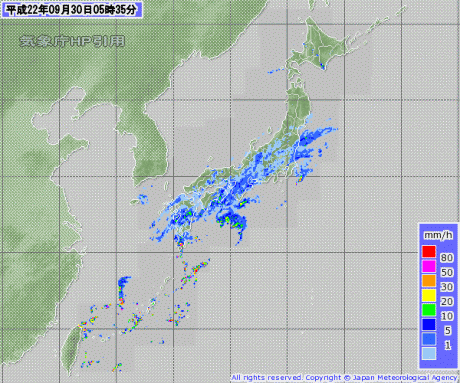Click the orange 30 mm/h legend swatch
460x383 pixels.
pos(429,281)
